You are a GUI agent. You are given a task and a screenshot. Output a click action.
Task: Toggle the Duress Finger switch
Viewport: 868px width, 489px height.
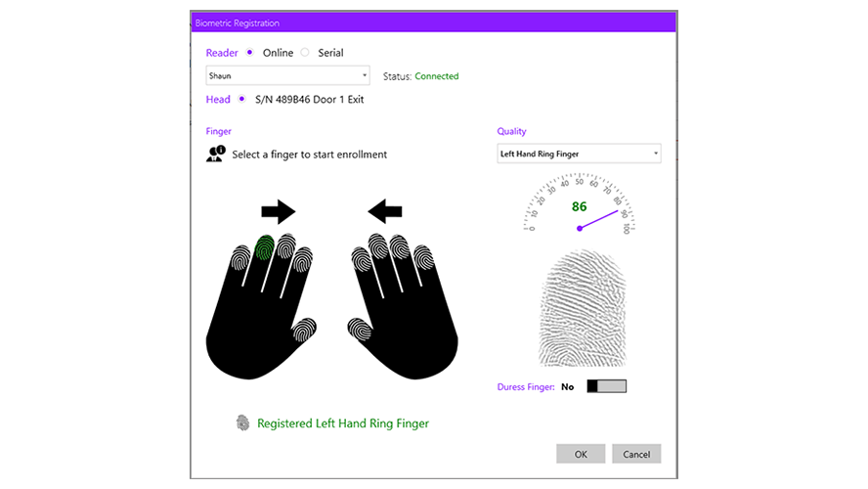(x=607, y=386)
